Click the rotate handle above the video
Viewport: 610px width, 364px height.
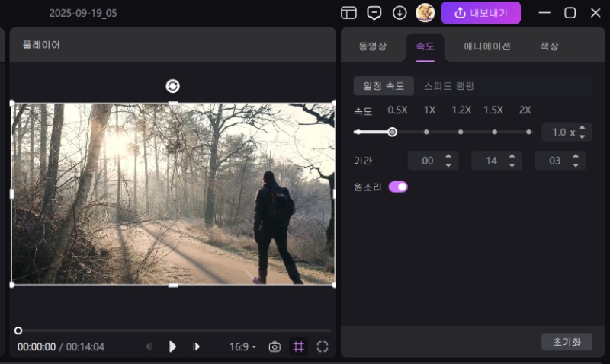tap(173, 86)
